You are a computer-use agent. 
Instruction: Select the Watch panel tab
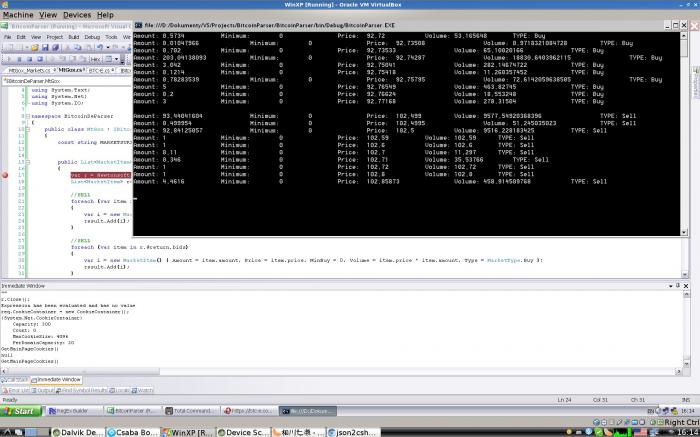click(x=142, y=390)
